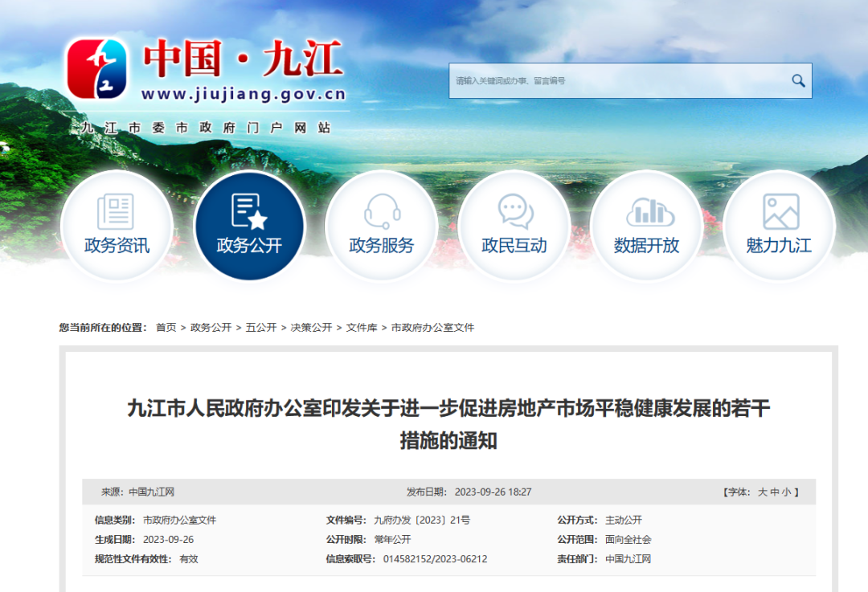This screenshot has width=868, height=592.
Task: Set font size to 大
Action: (x=762, y=492)
